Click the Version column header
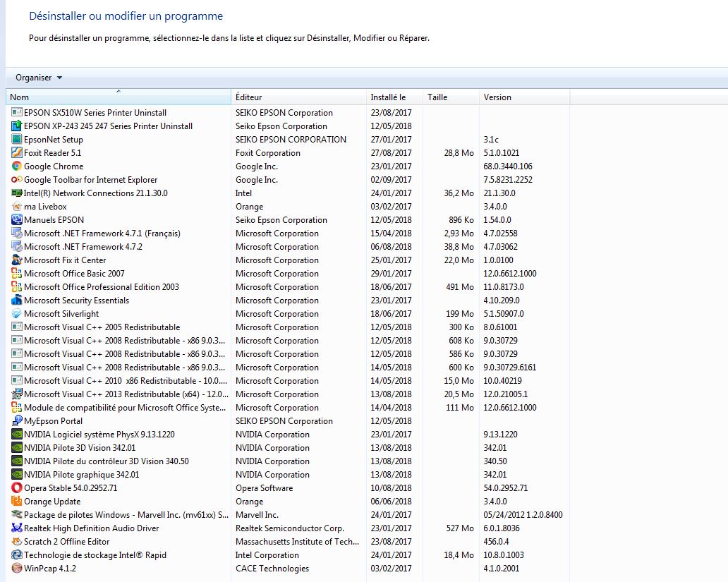 tap(524, 97)
